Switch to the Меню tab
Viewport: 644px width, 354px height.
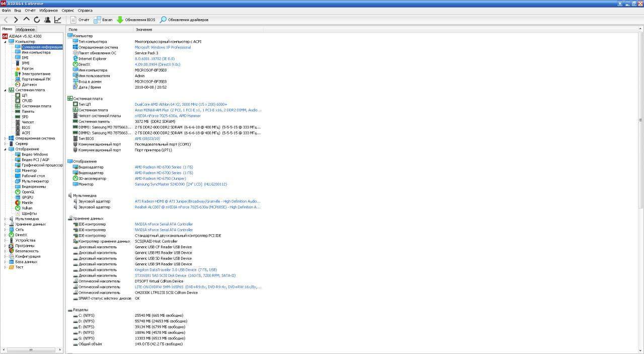[x=7, y=29]
